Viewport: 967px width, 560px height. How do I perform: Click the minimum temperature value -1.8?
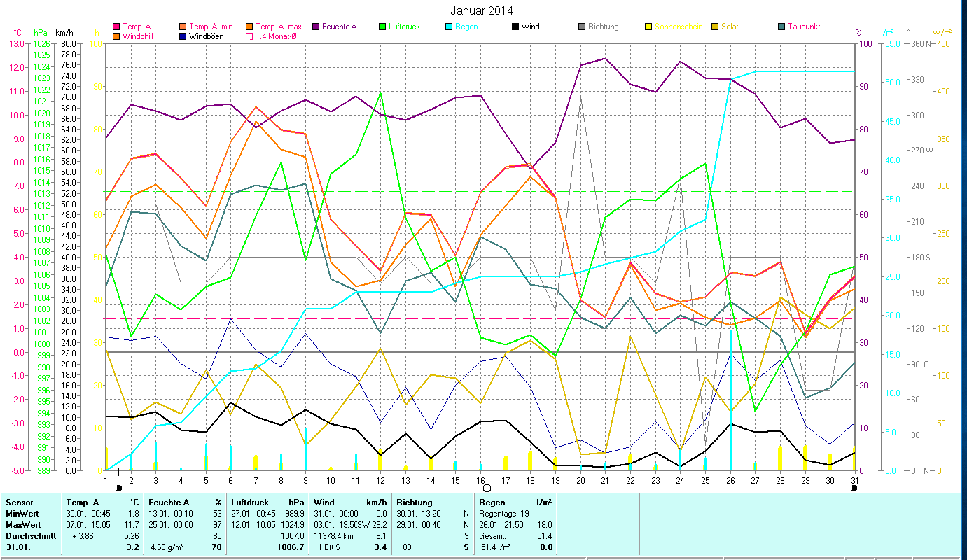(x=132, y=514)
